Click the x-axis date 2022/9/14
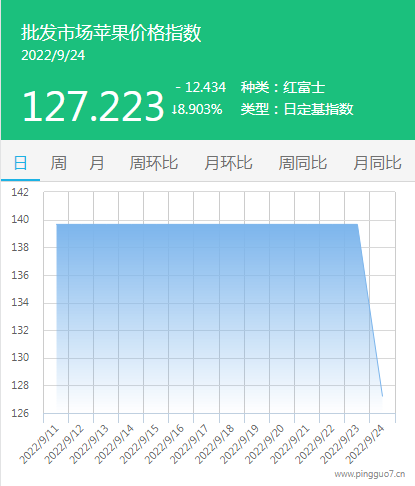The width and height of the screenshot is (415, 486). tap(114, 445)
